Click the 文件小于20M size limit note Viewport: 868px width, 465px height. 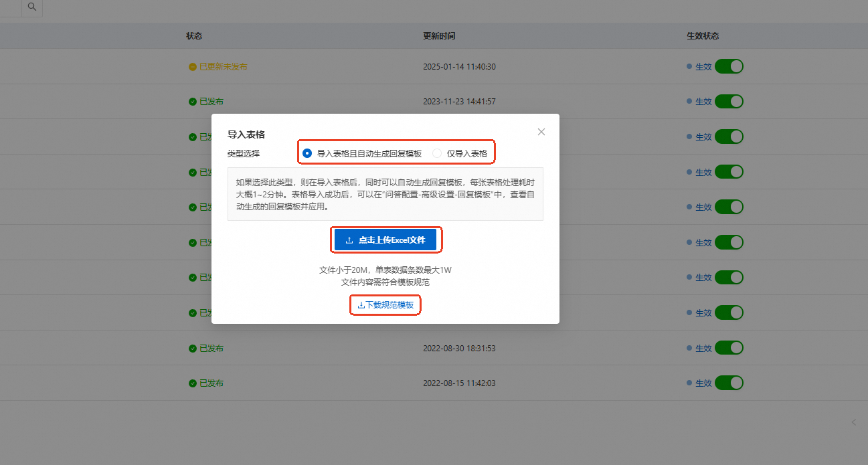[385, 270]
